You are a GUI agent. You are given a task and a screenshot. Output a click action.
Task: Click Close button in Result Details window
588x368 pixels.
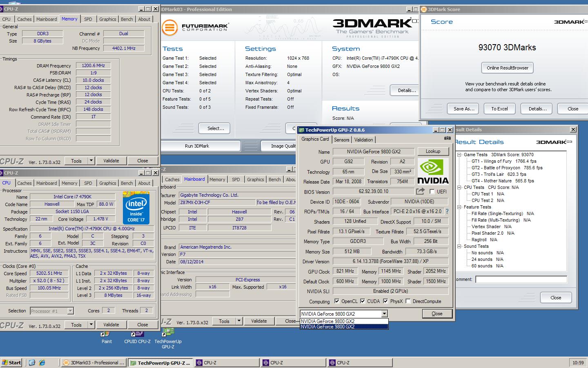pyautogui.click(x=556, y=298)
